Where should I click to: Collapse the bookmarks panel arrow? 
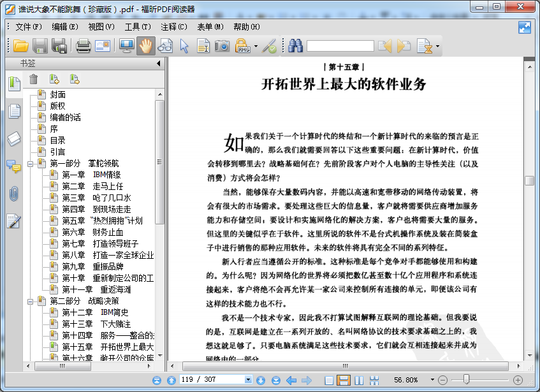pos(158,63)
